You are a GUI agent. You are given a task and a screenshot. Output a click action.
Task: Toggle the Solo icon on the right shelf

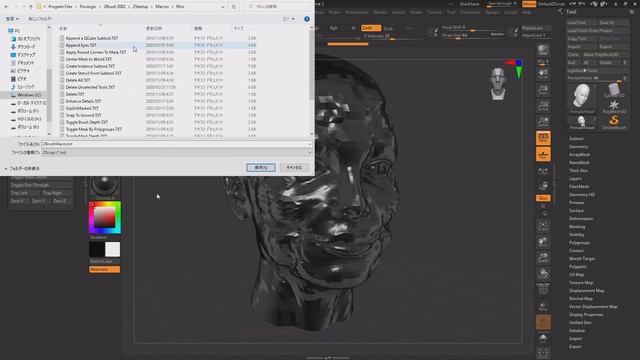(543, 338)
